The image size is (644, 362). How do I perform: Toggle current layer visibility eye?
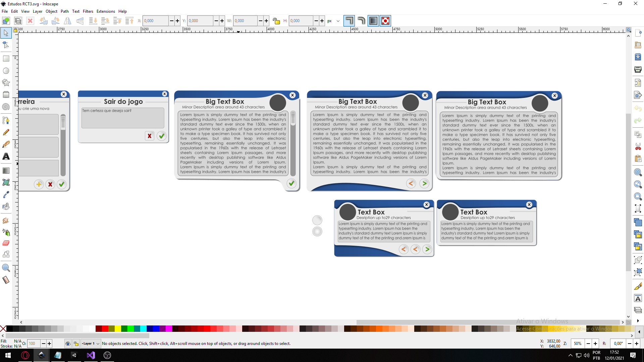tap(68, 344)
